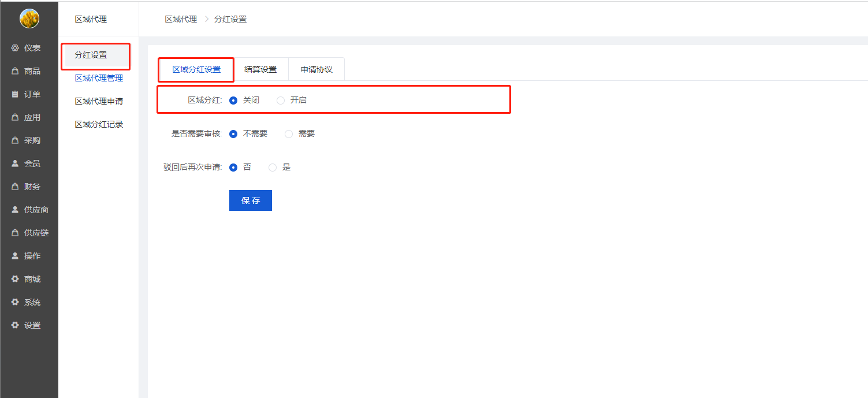Click the 订单 clipboard icon
The width and height of the screenshot is (868, 398).
click(15, 94)
